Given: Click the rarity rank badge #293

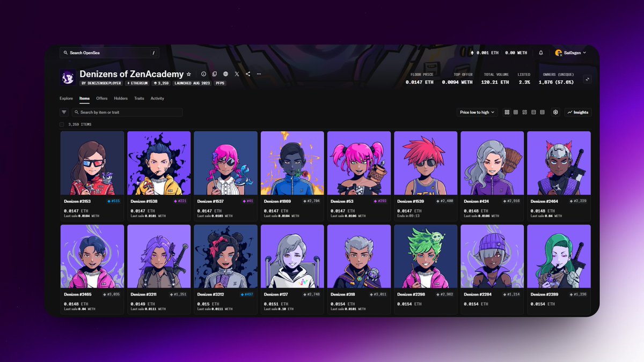Looking at the screenshot, I should (x=380, y=201).
